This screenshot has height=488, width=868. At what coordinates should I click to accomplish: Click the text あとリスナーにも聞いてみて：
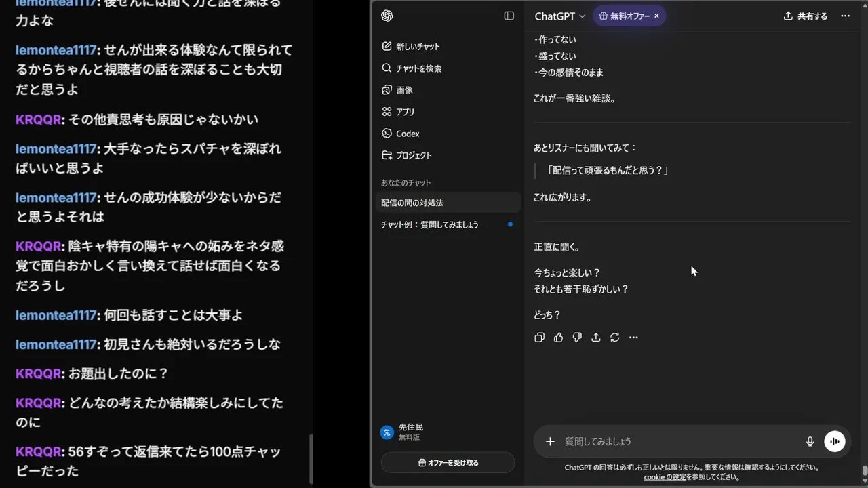[x=585, y=148]
